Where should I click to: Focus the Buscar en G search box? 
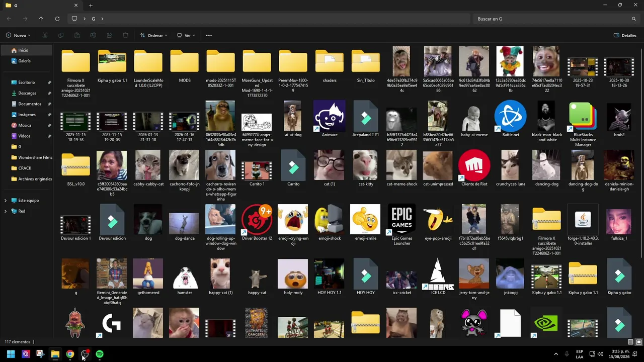(556, 19)
